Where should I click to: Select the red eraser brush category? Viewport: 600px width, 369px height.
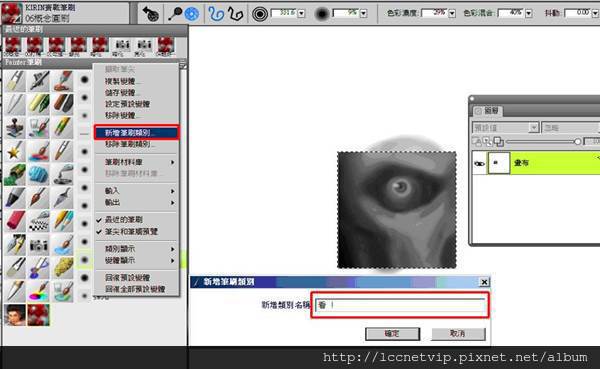15,221
